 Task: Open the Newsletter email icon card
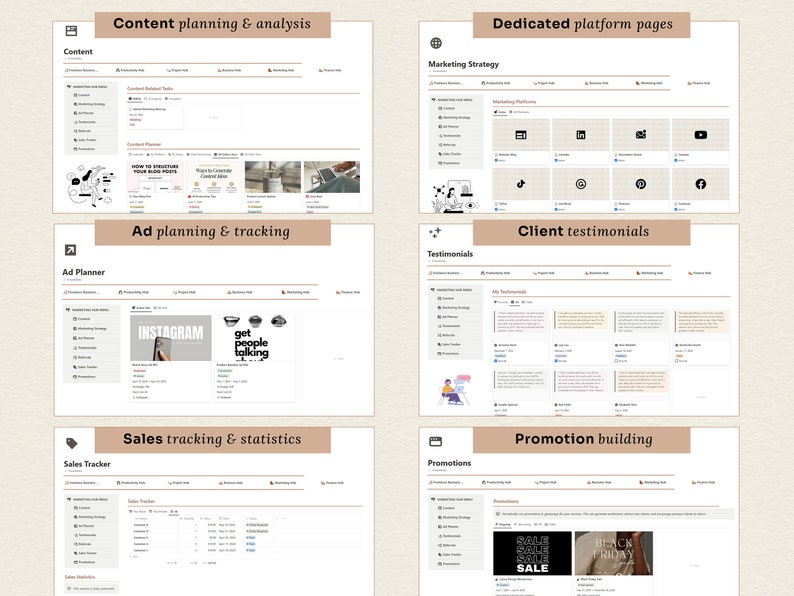pos(641,135)
